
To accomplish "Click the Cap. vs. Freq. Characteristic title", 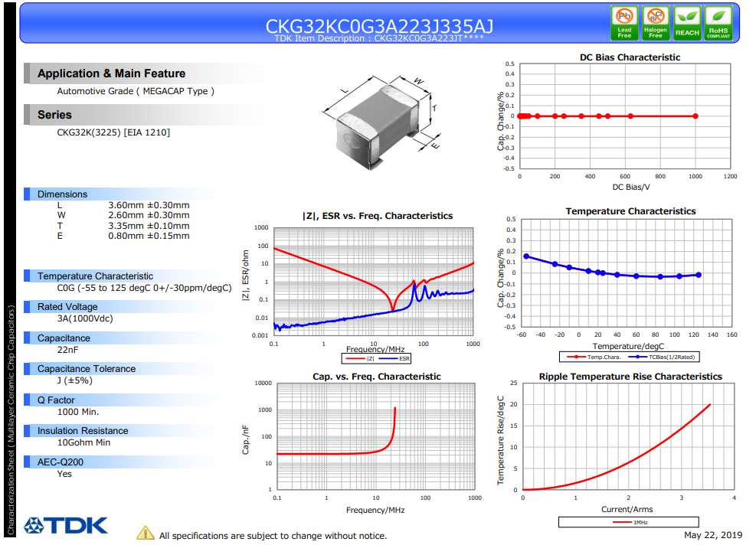I will (x=377, y=377).
